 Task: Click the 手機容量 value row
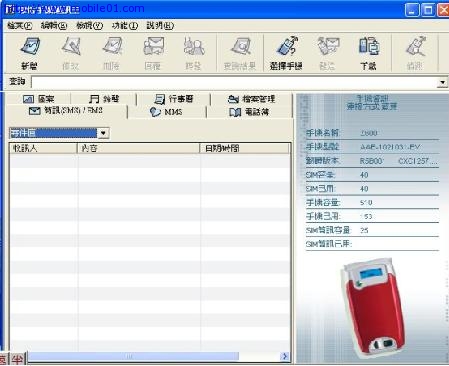(x=372, y=202)
